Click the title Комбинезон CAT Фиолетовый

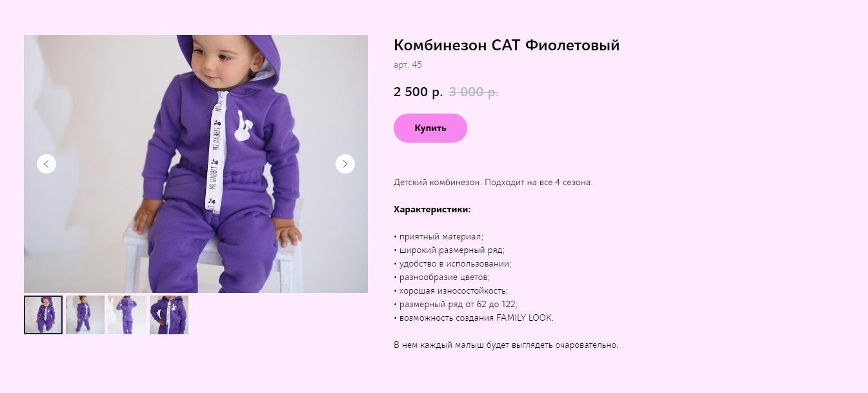click(x=507, y=45)
